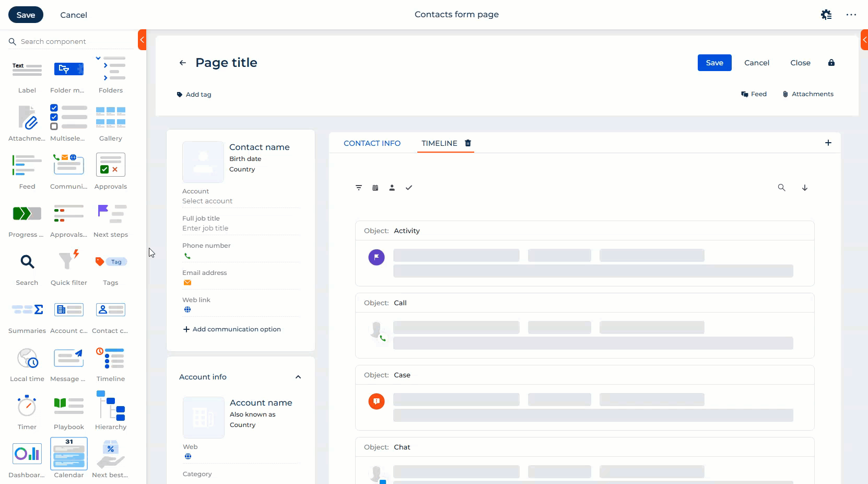Toggle the lock icon next to Close
Viewport: 868px width, 484px height.
pos(831,63)
